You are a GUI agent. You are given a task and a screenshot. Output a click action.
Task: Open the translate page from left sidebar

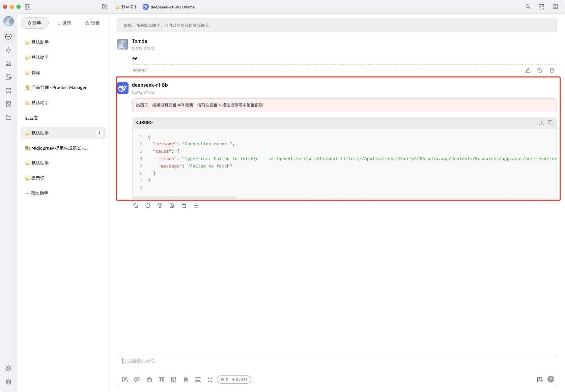coord(8,77)
